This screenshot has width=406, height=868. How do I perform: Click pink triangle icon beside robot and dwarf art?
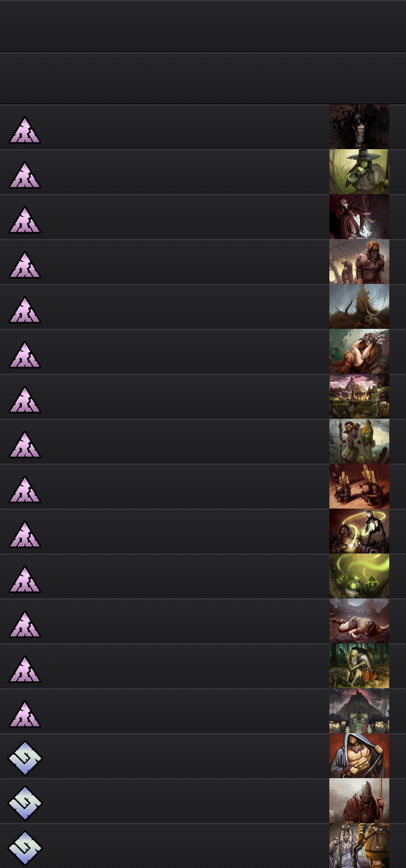(x=25, y=534)
